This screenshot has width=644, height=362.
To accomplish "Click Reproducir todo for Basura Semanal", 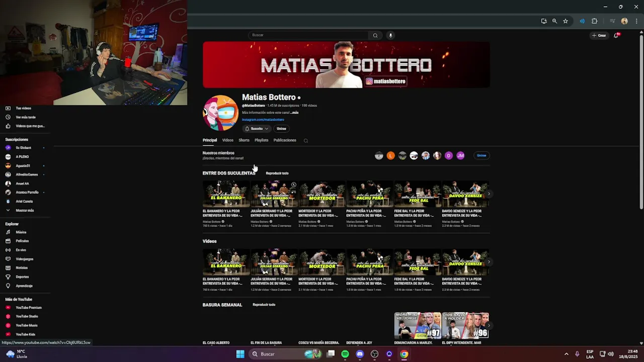I will (264, 305).
